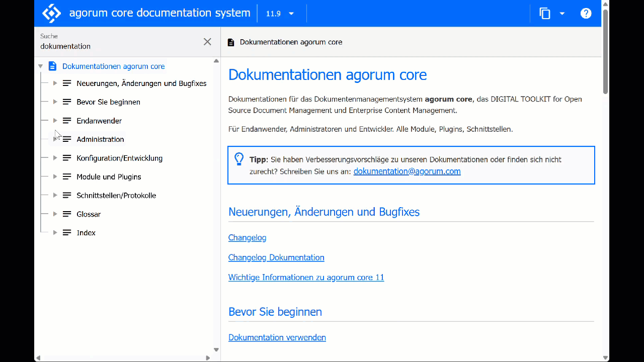Viewport: 644px width, 362px height.
Task: Click the list icon next to Neuerungen, Änderungen und Bugfixes
Action: click(67, 83)
